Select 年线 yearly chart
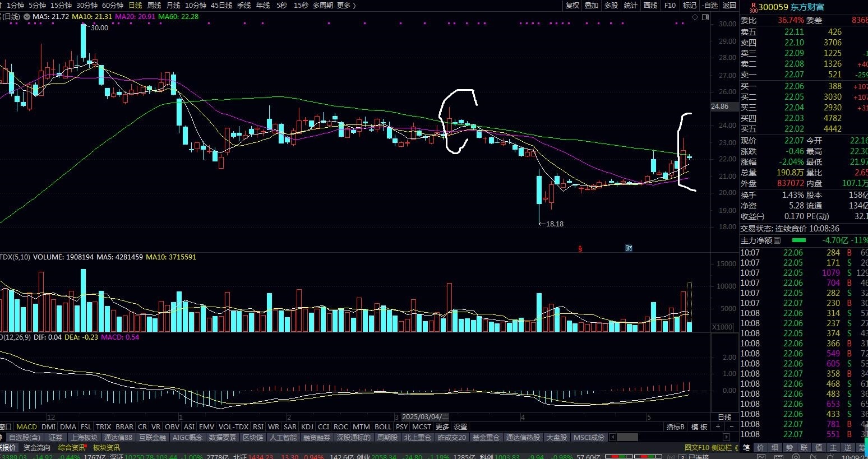Viewport: 868px width, 459px height. pyautogui.click(x=263, y=5)
